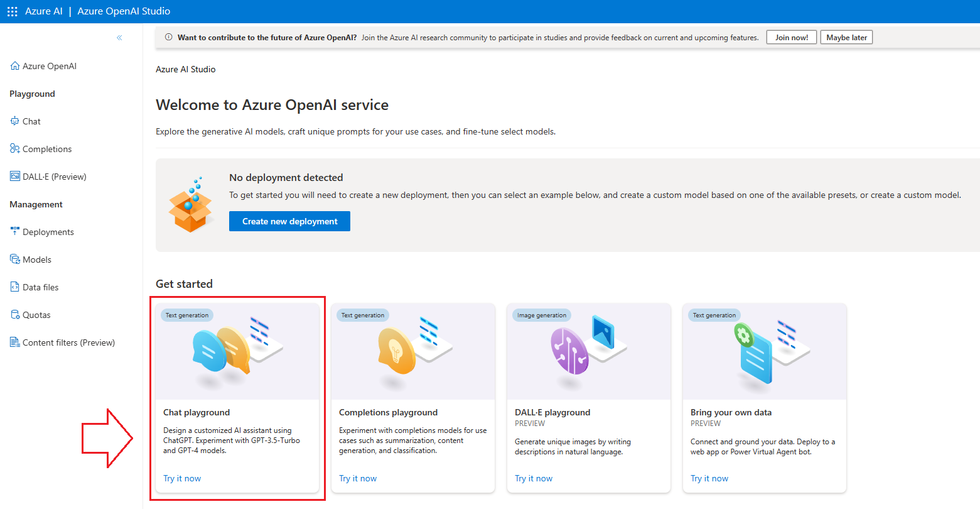Click the Azure AI header link

(44, 11)
